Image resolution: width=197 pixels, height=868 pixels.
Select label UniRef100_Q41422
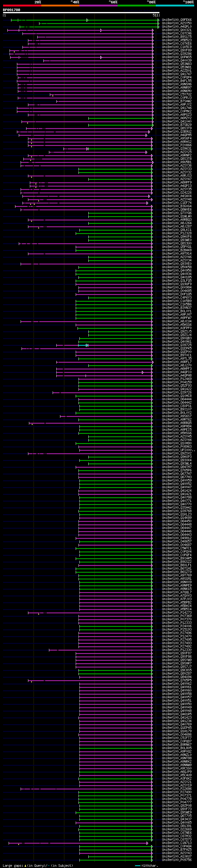point(177,389)
